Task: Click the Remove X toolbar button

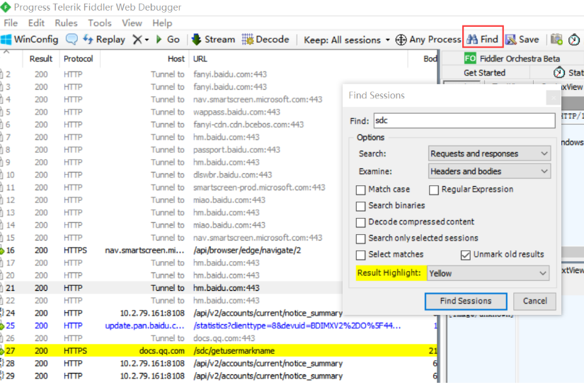Action: coord(137,40)
